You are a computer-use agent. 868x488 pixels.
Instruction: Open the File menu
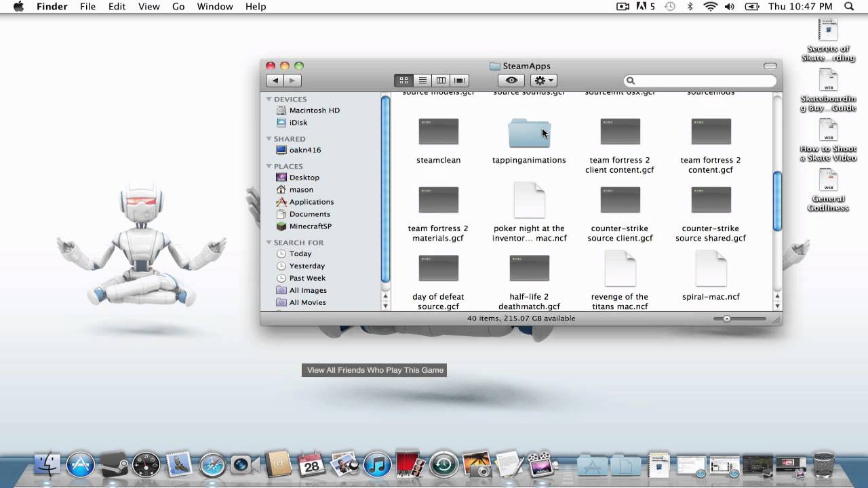point(87,7)
